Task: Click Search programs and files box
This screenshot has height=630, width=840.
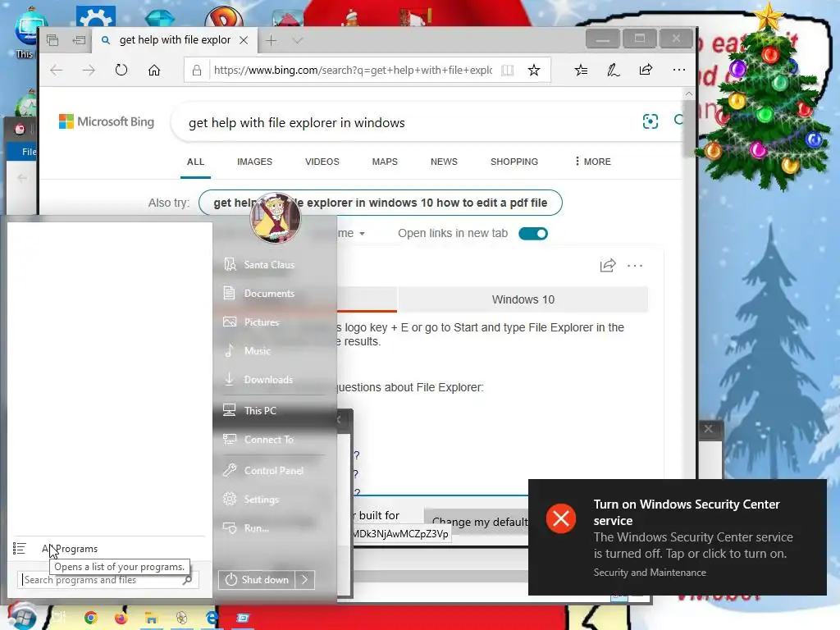Action: (107, 580)
